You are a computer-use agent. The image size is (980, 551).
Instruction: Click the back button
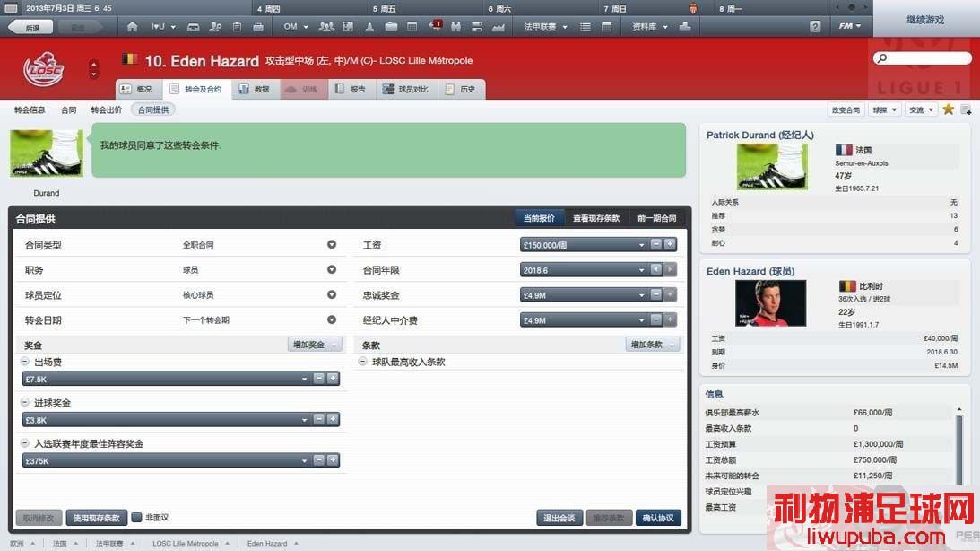click(x=30, y=28)
